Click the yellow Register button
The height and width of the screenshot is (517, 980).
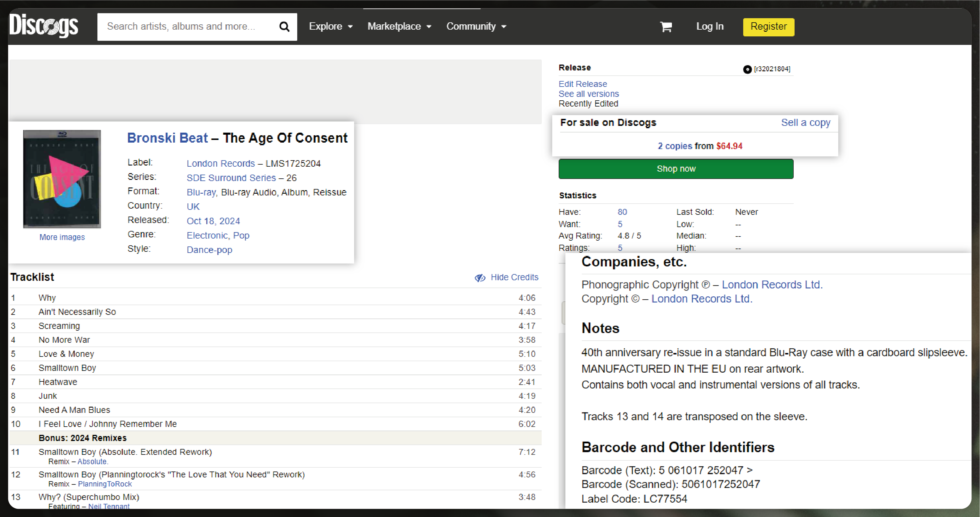pyautogui.click(x=768, y=27)
